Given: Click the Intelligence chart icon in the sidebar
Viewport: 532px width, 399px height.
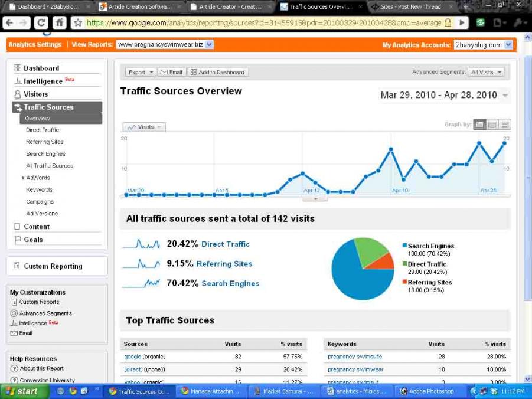Looking at the screenshot, I should 18,81.
